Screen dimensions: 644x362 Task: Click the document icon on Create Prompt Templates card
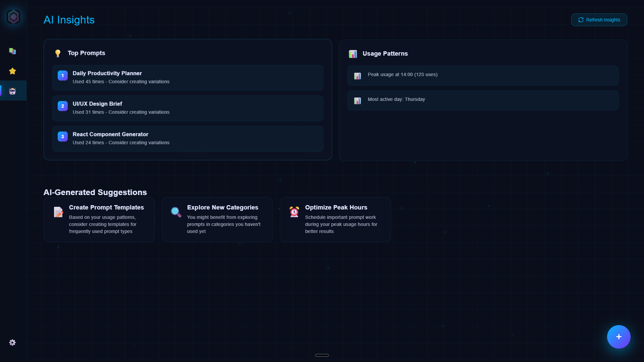(58, 212)
